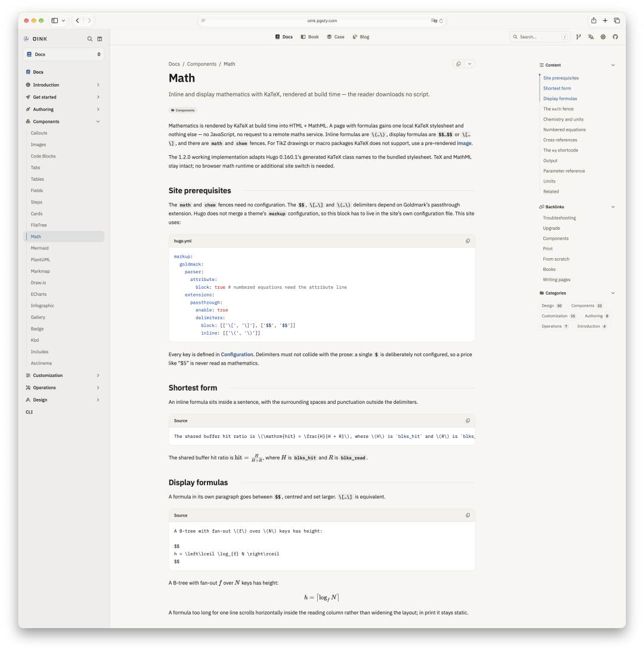Copy the page with the copy icon near breadcrumb
Screen dimensions: 644x652
459,64
